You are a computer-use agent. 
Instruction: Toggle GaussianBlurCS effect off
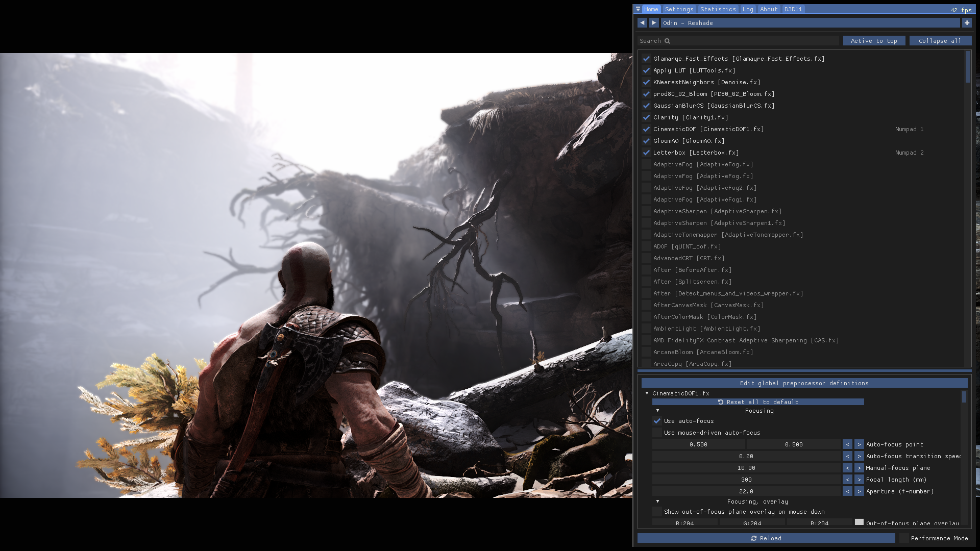tap(646, 106)
